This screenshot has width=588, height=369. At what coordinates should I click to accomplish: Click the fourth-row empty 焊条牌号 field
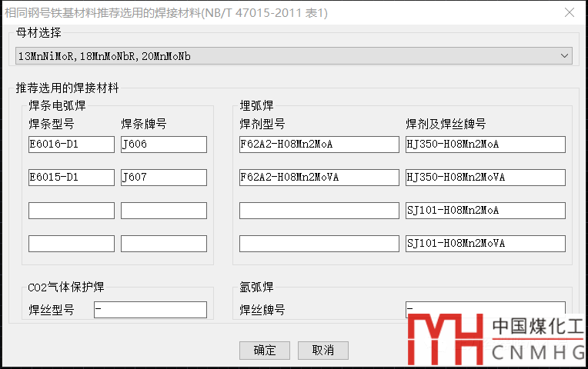pos(164,244)
